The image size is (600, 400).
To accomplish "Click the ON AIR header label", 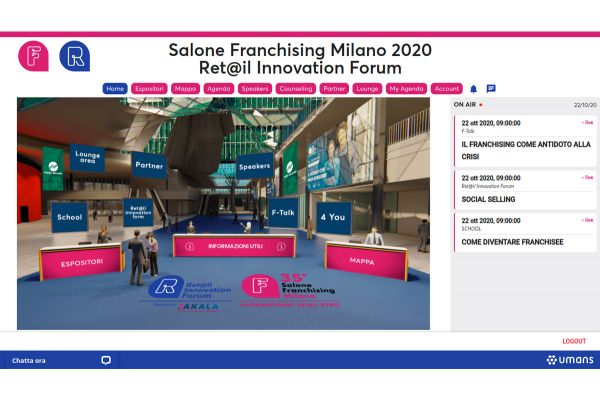I will point(465,104).
